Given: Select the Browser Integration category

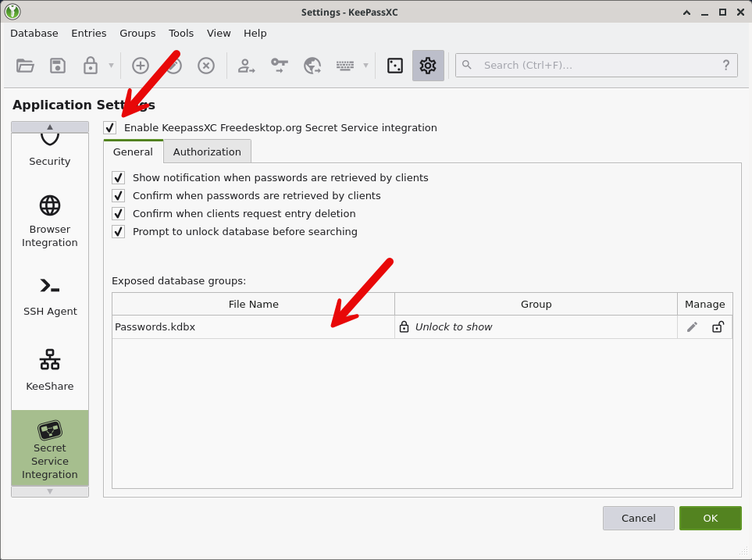Looking at the screenshot, I should coord(50,221).
